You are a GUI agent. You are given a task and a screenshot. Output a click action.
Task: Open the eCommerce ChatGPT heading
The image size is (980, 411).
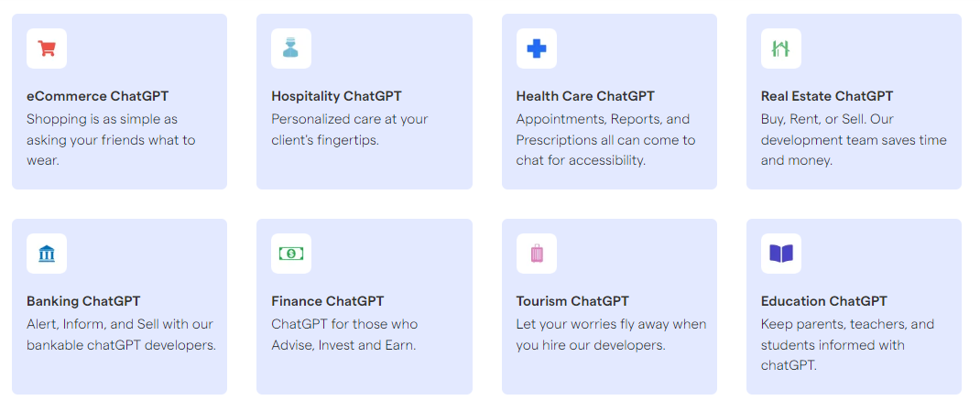(97, 96)
